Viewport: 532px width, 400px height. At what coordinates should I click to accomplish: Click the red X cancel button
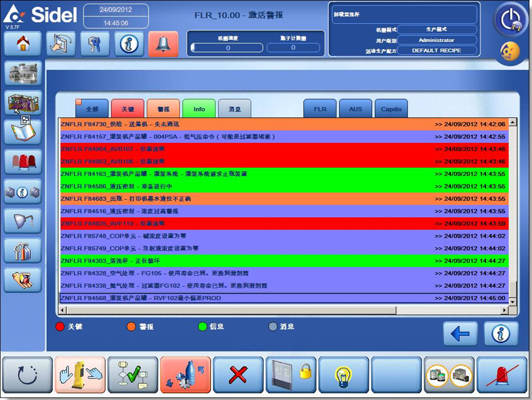tap(238, 375)
